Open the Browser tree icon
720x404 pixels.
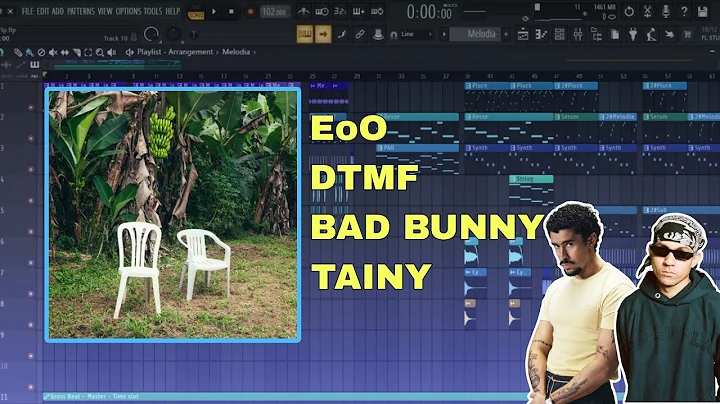(596, 34)
